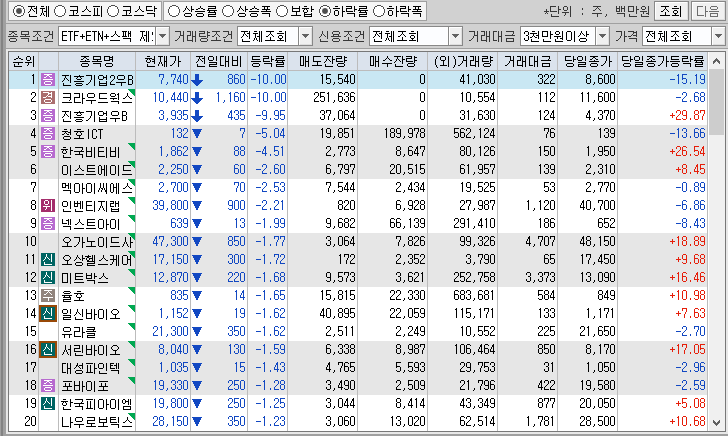Viewport: 728px width, 436px height.
Task: Click the 매도잔량 column header
Action: click(x=323, y=61)
